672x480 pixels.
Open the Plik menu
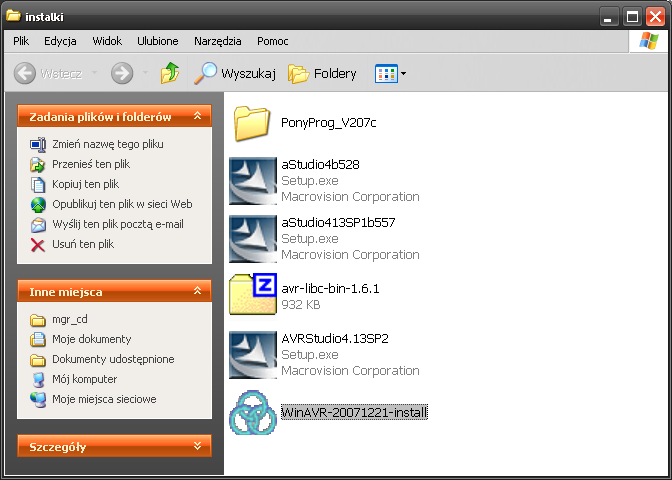coord(22,41)
